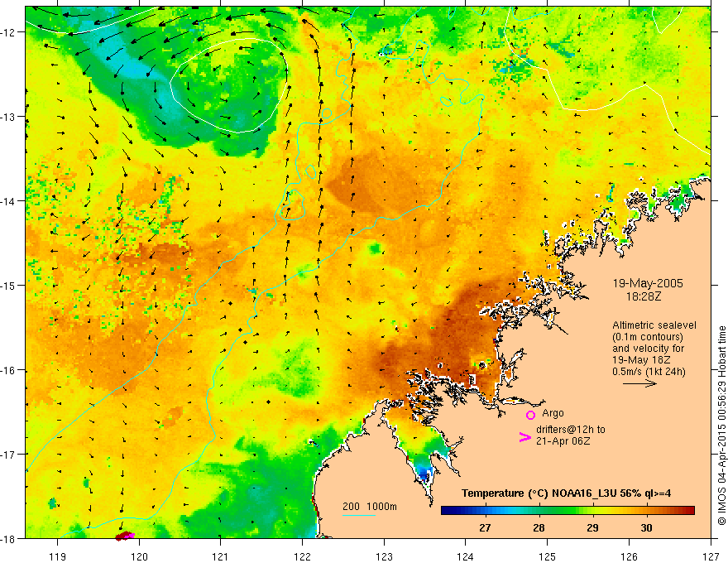The height and width of the screenshot is (563, 728).
Task: Click the dark red patch on the bottom axis near 120
Action: (124, 536)
